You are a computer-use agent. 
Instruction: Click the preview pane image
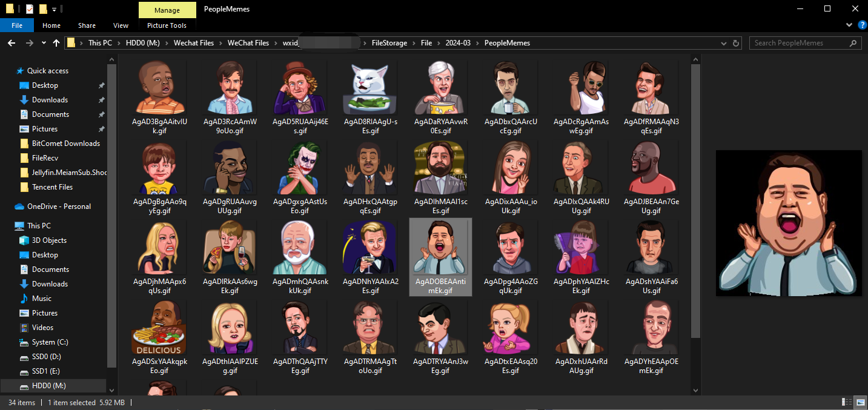click(x=789, y=223)
